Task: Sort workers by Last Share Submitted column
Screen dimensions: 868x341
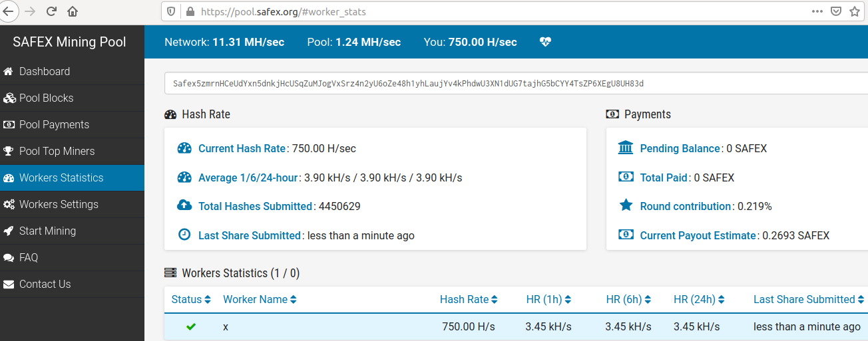Action: click(809, 299)
